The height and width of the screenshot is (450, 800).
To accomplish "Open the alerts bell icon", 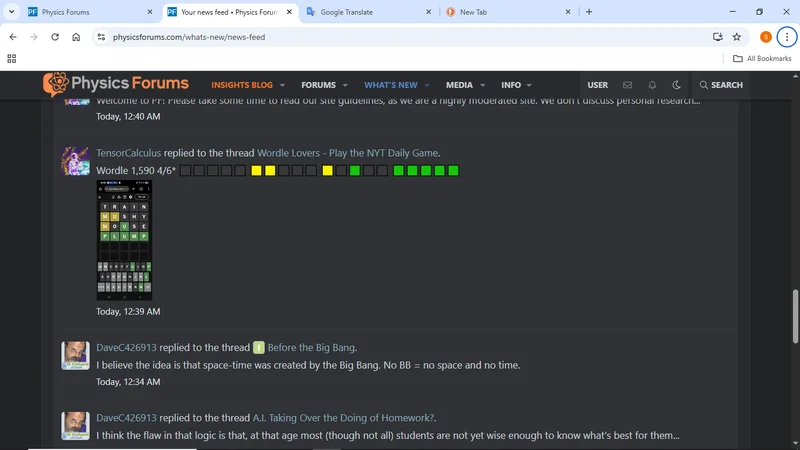I will [652, 85].
